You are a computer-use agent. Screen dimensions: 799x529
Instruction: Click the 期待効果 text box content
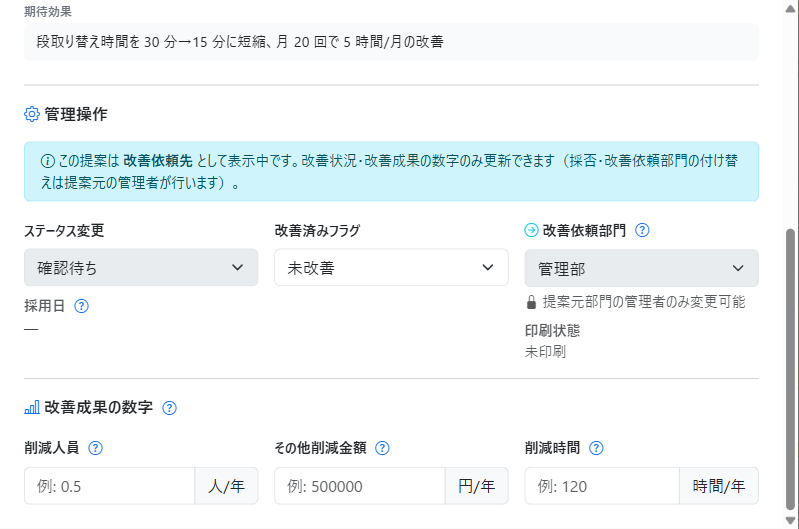point(391,42)
